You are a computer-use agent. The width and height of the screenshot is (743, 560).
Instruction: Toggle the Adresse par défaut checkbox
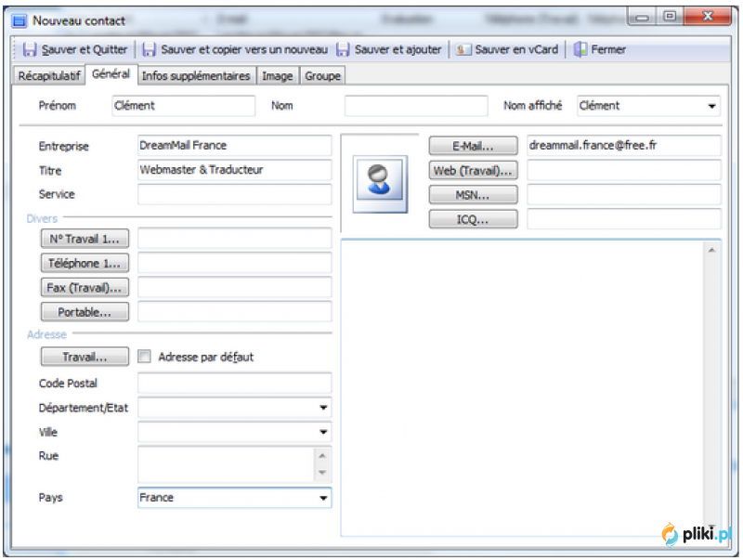144,357
